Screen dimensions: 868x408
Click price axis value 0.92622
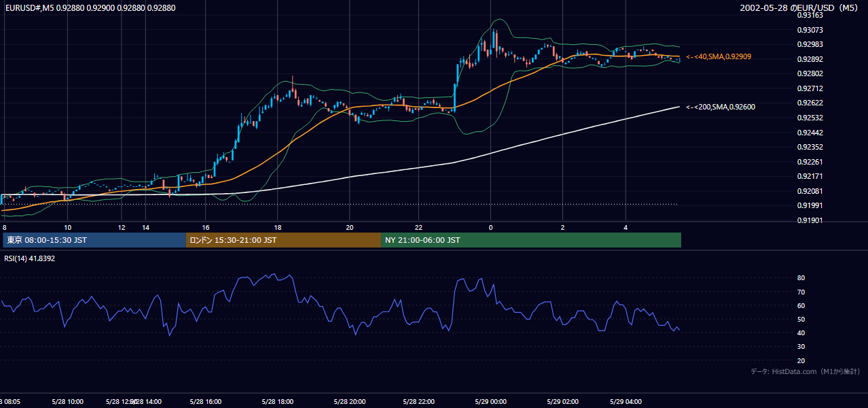(x=810, y=103)
